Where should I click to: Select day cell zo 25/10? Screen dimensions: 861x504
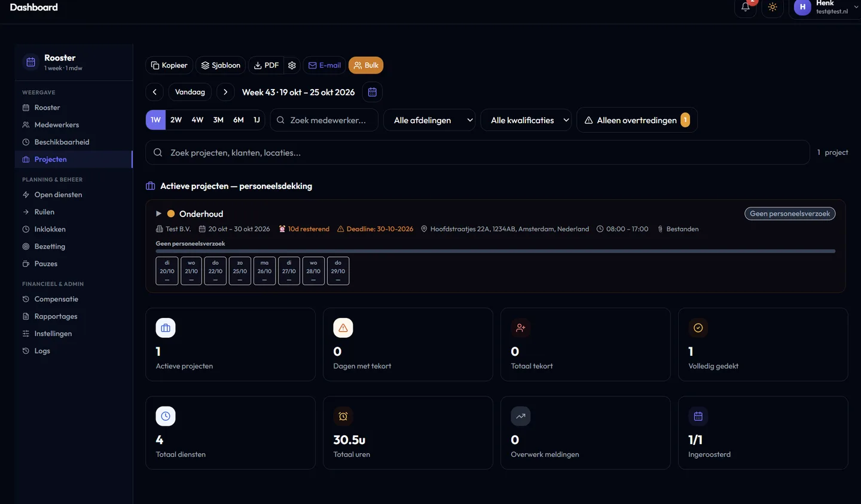[x=240, y=271]
